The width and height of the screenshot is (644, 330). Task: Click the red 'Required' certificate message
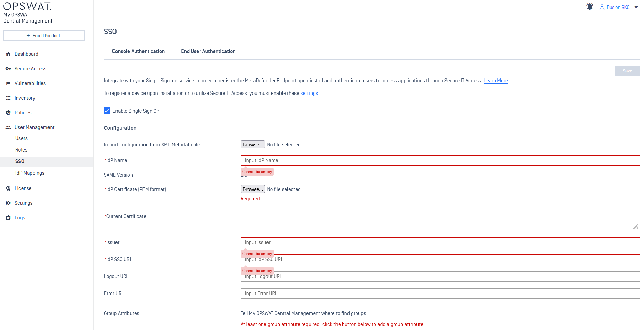250,199
